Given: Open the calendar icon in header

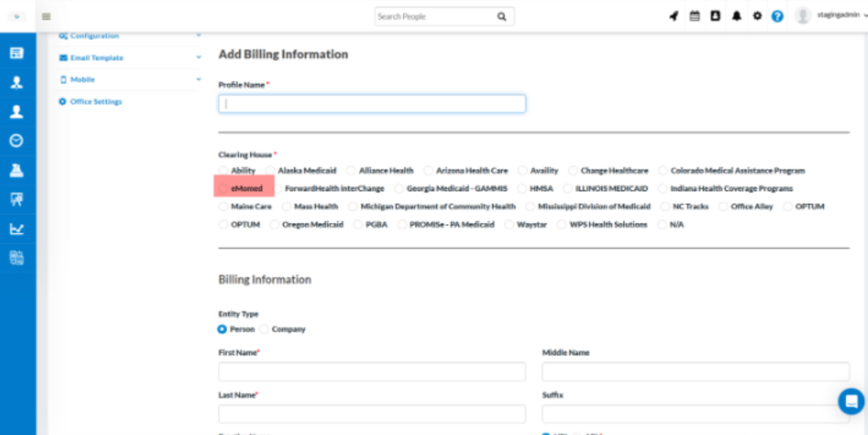Looking at the screenshot, I should point(694,16).
